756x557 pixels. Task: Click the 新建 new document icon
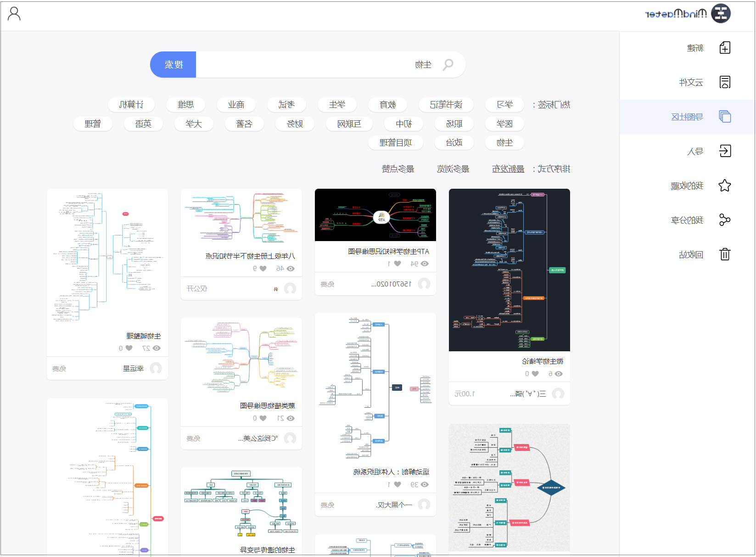tap(725, 48)
